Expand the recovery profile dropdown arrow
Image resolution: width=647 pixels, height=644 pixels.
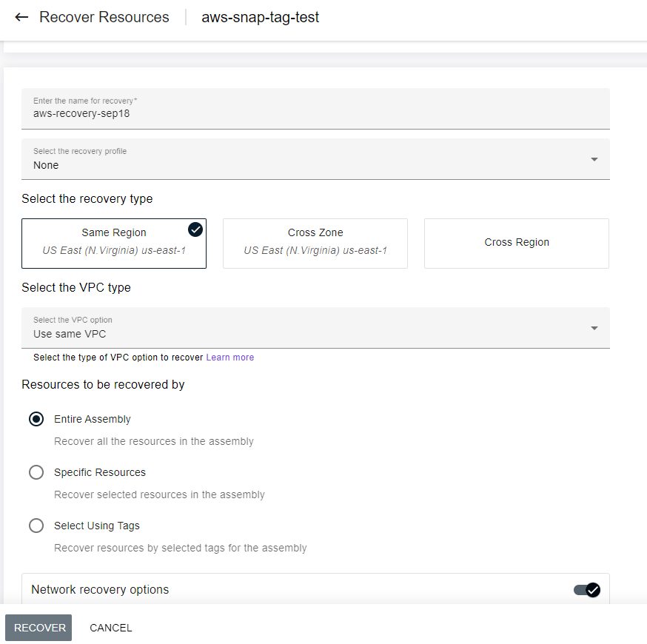(594, 159)
